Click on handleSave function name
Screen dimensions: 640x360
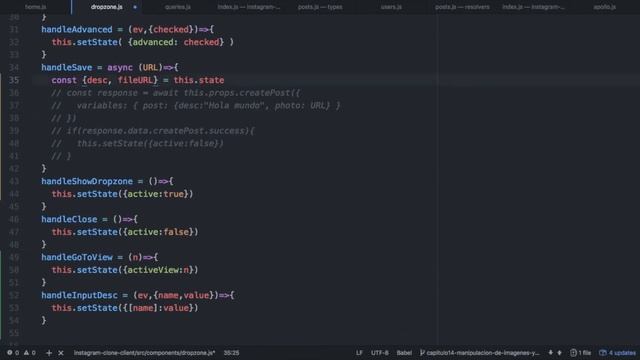coord(67,67)
